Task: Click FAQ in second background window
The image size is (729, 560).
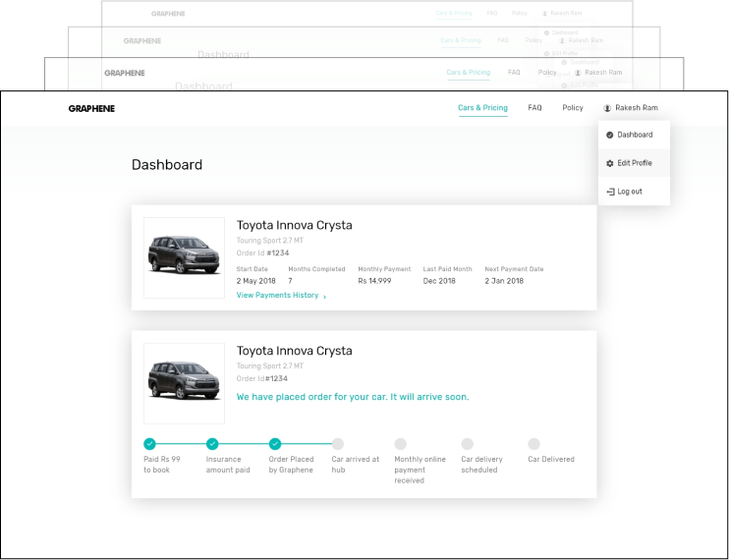Action: [503, 40]
